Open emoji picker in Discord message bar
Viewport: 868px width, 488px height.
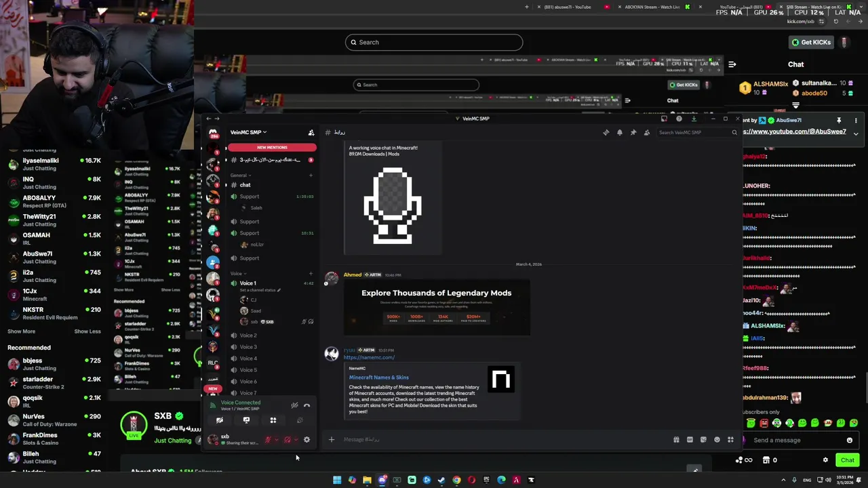point(717,440)
